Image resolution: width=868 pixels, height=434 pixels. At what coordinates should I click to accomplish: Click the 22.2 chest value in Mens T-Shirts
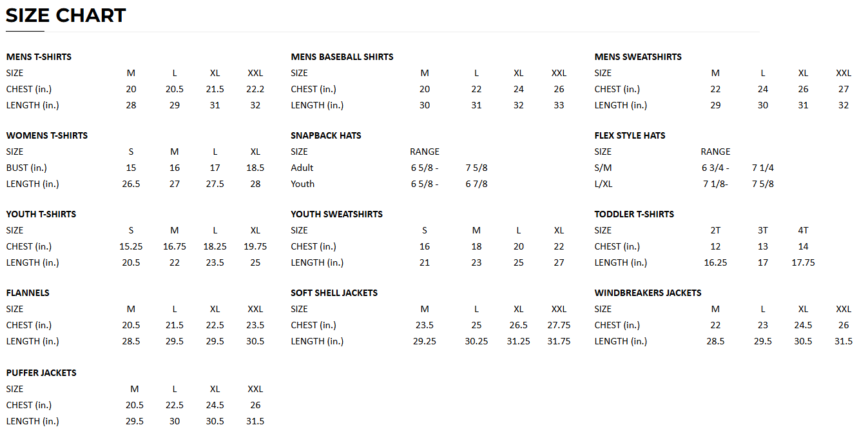pos(255,89)
